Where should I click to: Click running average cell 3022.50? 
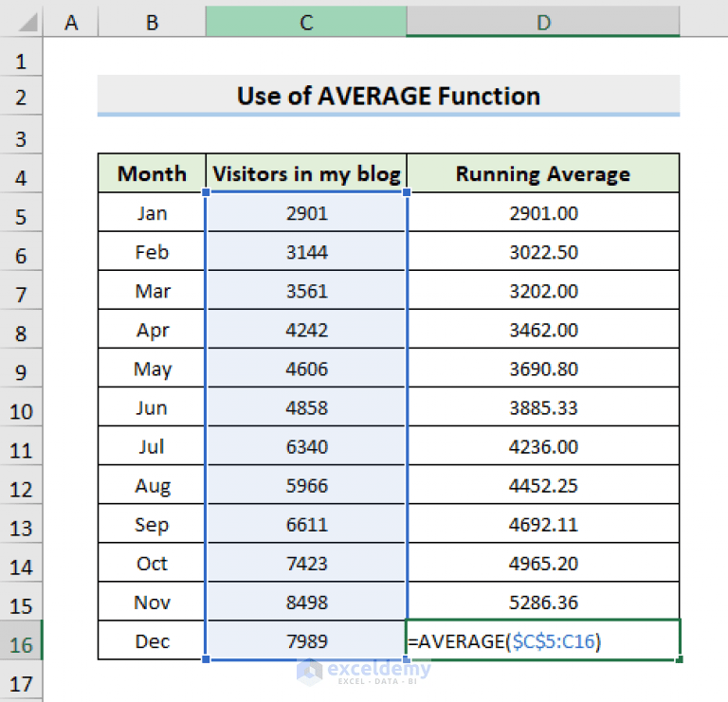543,251
